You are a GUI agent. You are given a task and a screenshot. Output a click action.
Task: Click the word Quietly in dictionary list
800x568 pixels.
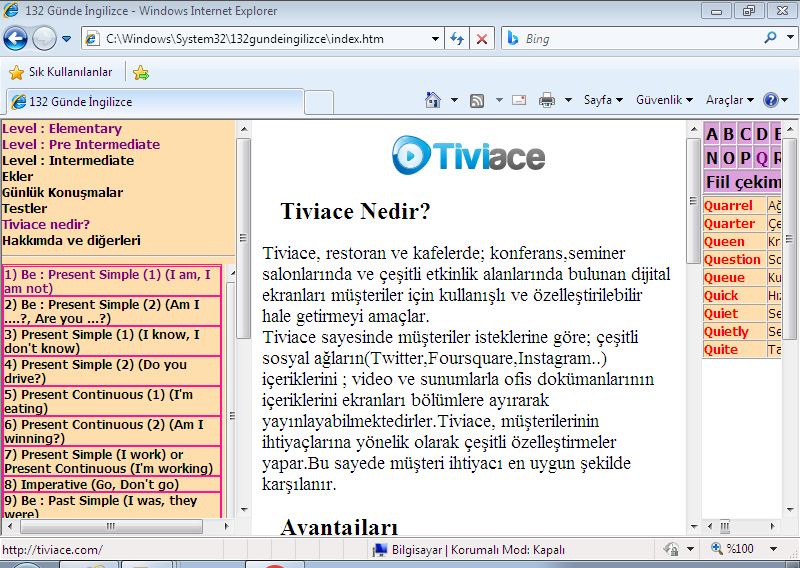pyautogui.click(x=726, y=332)
